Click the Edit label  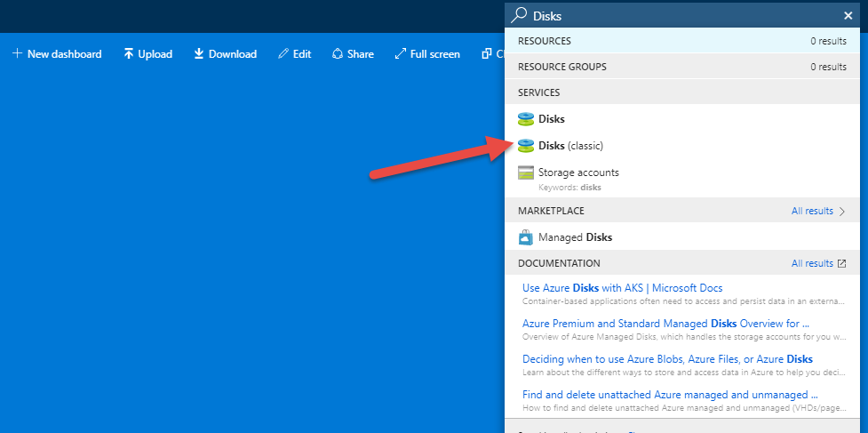tap(302, 53)
